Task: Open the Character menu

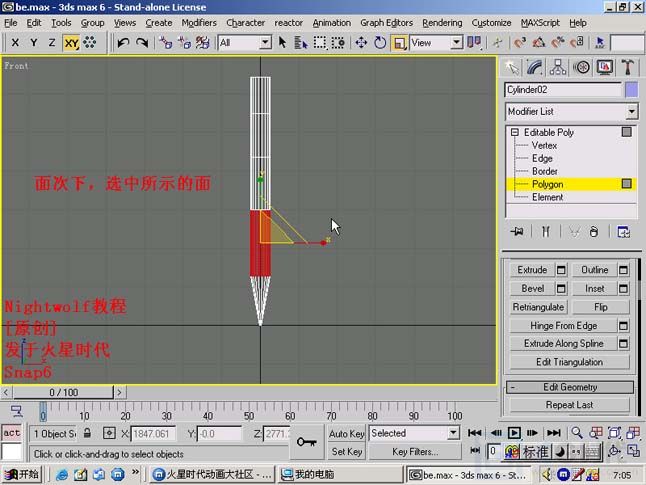Action: point(246,23)
